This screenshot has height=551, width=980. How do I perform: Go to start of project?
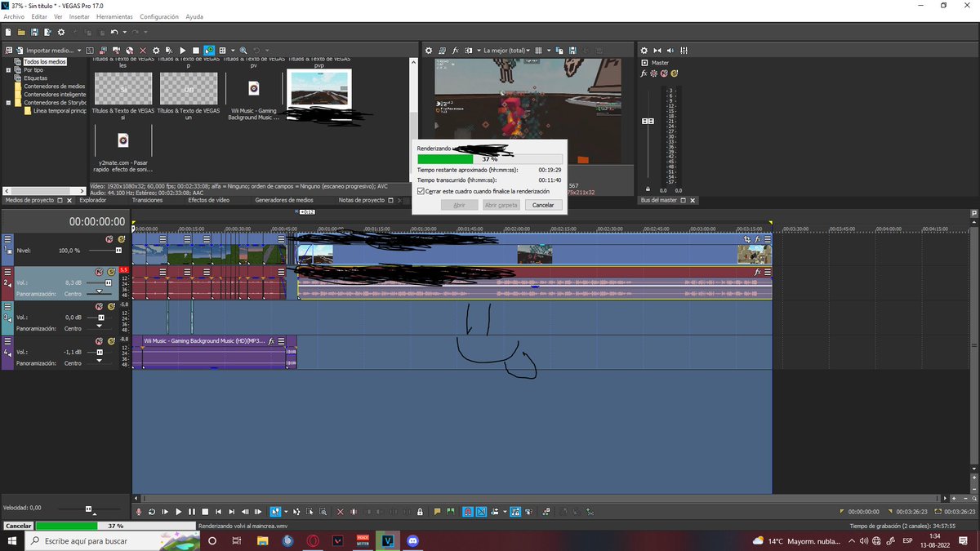218,512
